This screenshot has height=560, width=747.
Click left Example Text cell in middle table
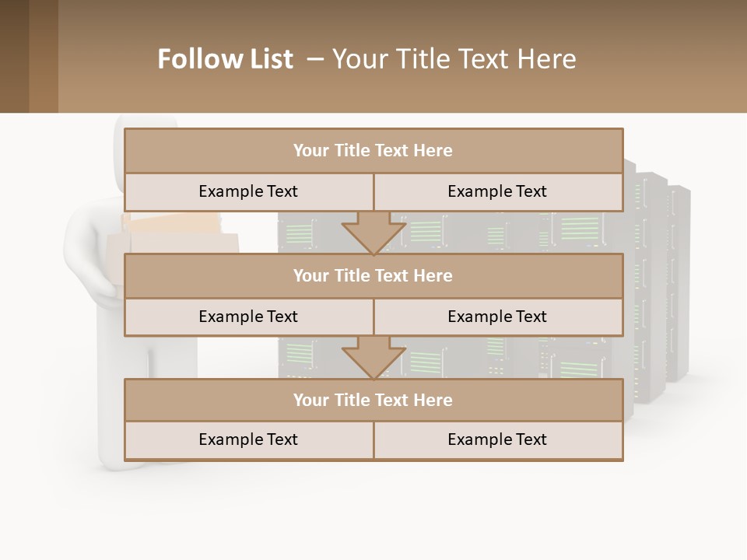point(248,317)
